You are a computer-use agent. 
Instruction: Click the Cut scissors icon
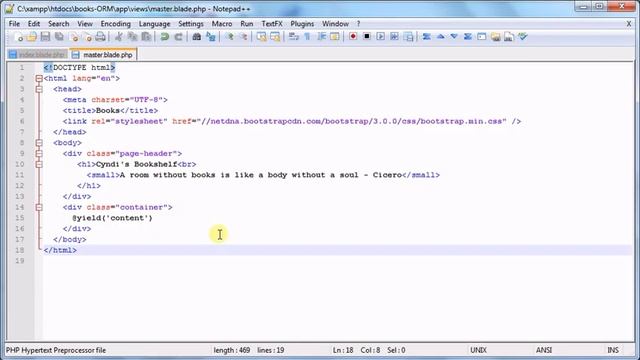coord(119,37)
